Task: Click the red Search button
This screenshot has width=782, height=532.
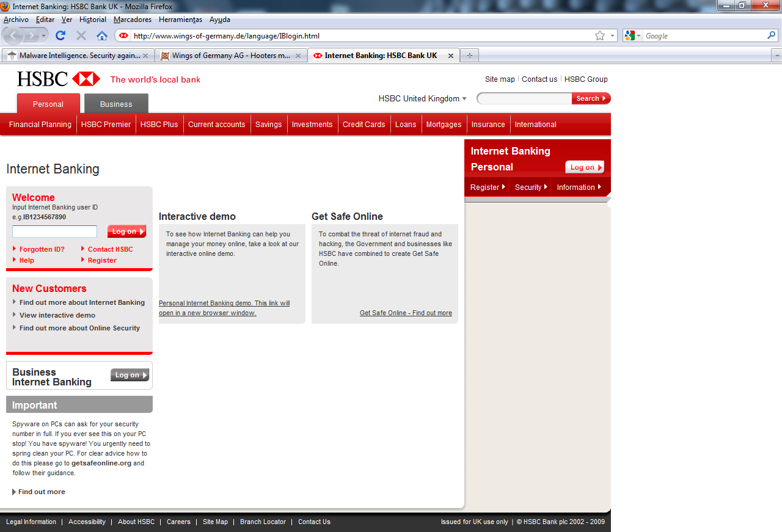Action: (x=591, y=98)
